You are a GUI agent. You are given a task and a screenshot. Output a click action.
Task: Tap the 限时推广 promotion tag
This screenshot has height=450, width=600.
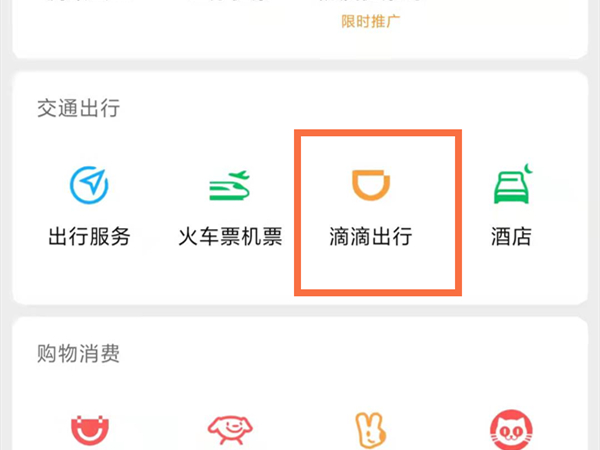coord(370,21)
